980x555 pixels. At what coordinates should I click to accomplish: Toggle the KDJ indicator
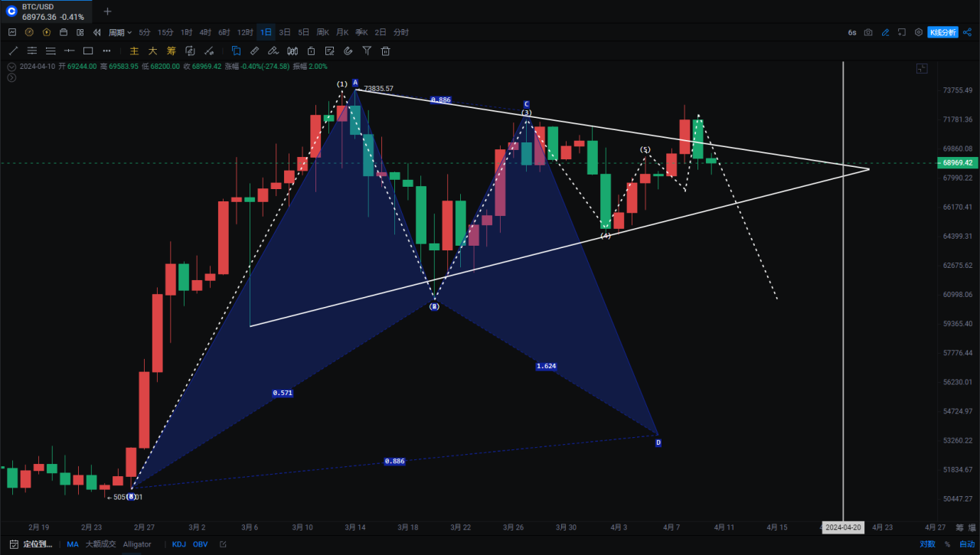(x=179, y=544)
